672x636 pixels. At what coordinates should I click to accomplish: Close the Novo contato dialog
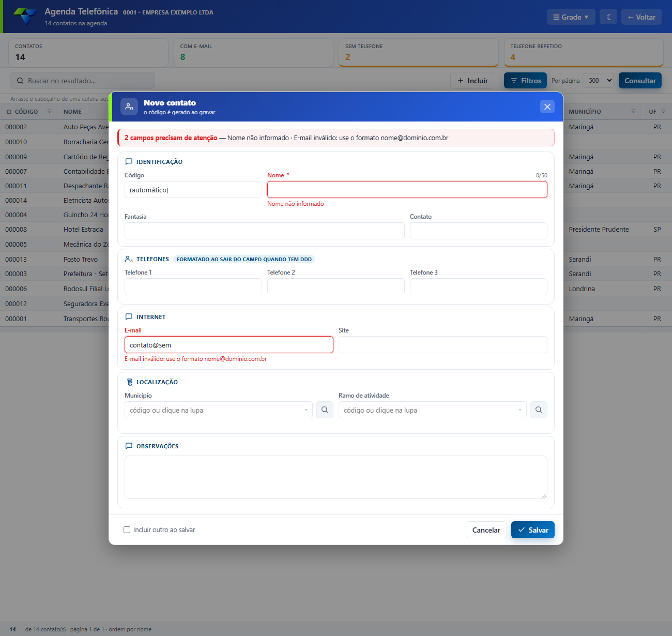point(547,107)
